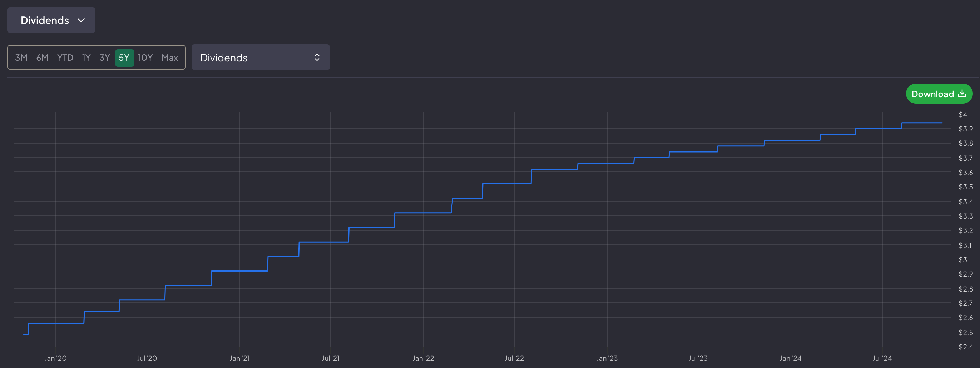Click the $2.5 y-axis label
Image resolution: width=980 pixels, height=368 pixels.
click(x=966, y=333)
